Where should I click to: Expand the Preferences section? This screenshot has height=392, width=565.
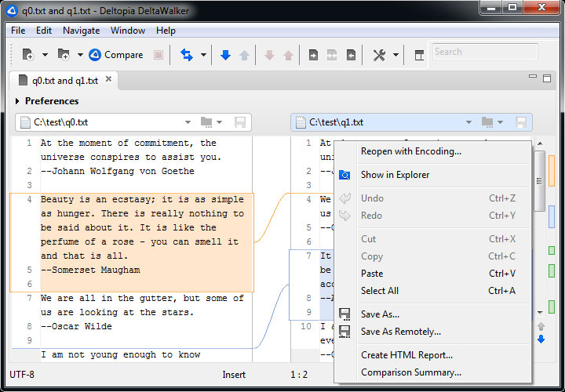click(17, 101)
